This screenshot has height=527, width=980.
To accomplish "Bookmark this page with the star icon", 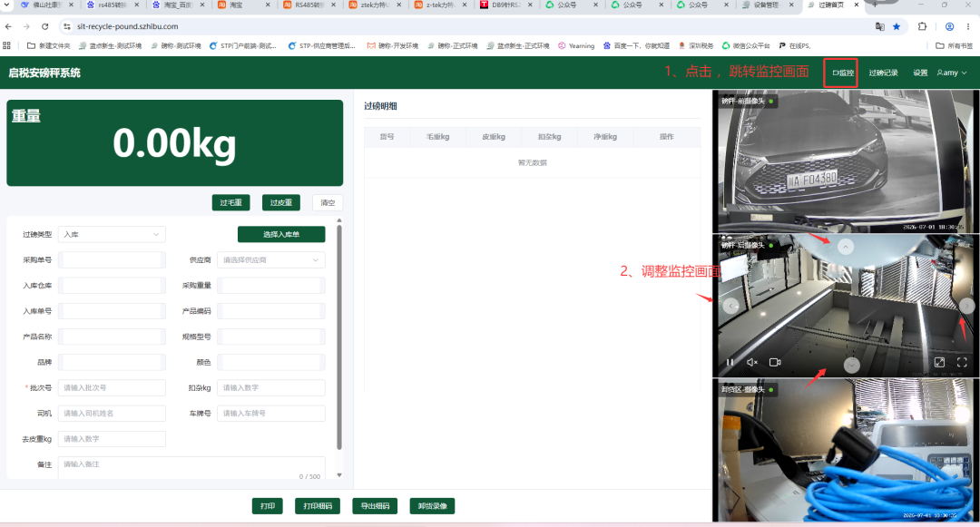I will [897, 26].
